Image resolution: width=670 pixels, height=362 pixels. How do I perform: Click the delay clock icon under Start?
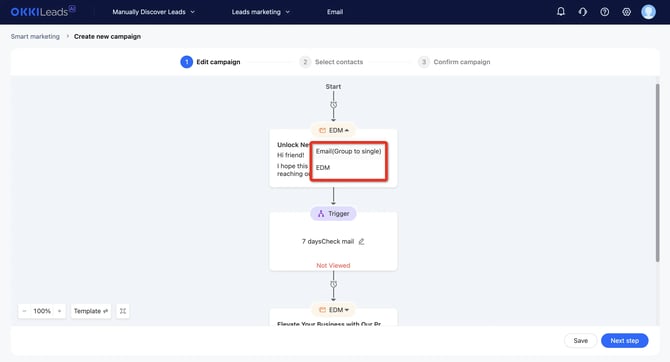334,105
